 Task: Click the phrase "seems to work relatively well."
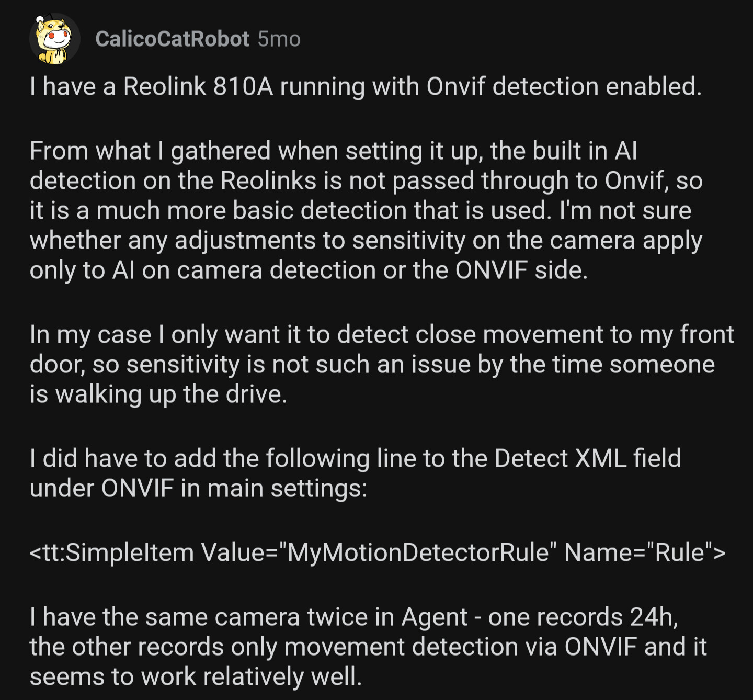[x=196, y=676]
